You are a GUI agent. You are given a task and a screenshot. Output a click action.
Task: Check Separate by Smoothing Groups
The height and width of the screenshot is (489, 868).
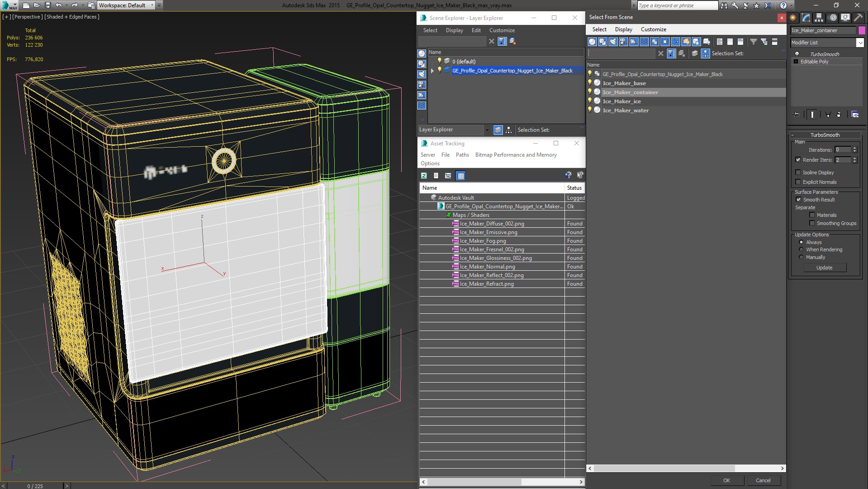(x=812, y=223)
